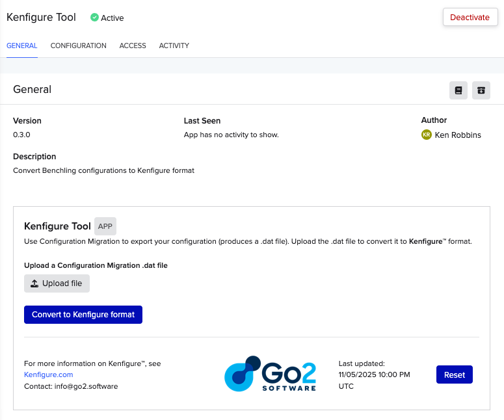Open the Kenfigure.com link
504x420 pixels.
tap(49, 374)
